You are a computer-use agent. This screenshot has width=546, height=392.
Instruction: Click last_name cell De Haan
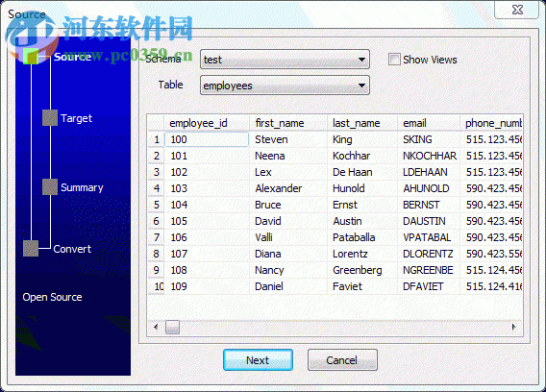[x=362, y=172]
